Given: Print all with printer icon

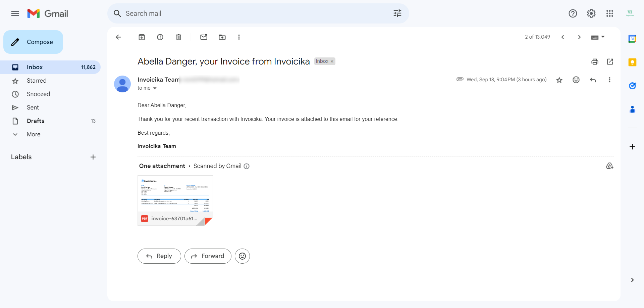Looking at the screenshot, I should [595, 61].
